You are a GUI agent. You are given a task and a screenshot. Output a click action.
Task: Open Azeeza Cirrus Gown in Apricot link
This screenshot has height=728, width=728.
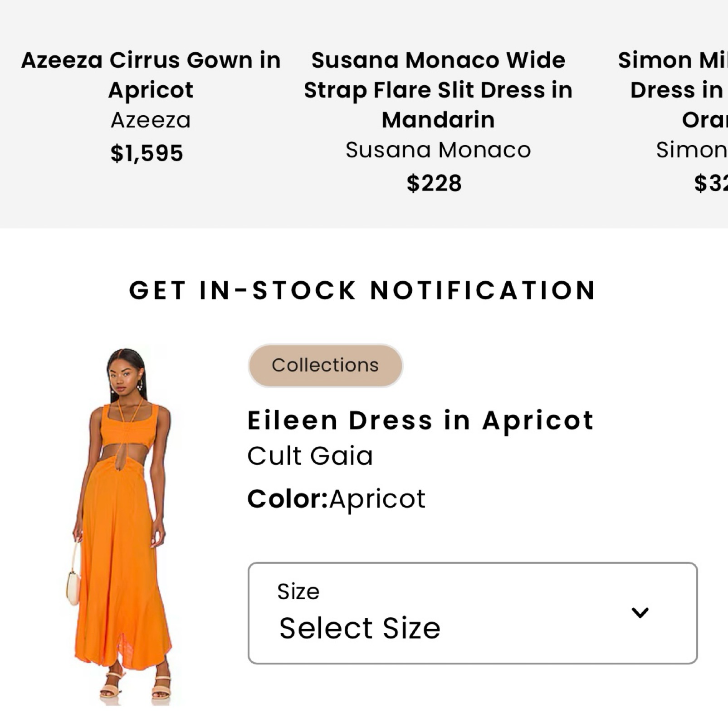tap(151, 60)
